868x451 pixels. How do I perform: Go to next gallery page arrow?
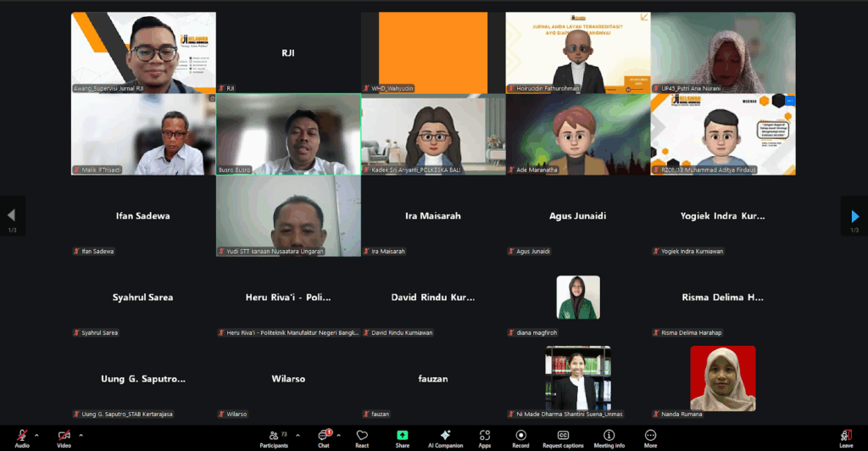pyautogui.click(x=854, y=216)
